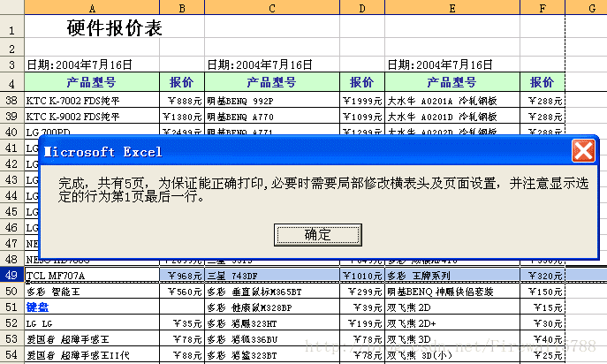Screen dimensions: 607x364
Task: Select cell KTC K-7002 FDS纯平
Action: (92, 101)
